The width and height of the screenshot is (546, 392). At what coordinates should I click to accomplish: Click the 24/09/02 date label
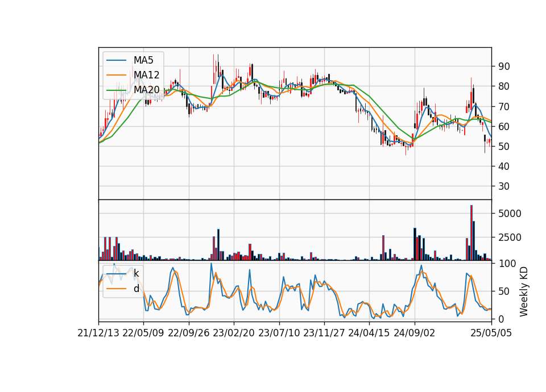pos(415,333)
